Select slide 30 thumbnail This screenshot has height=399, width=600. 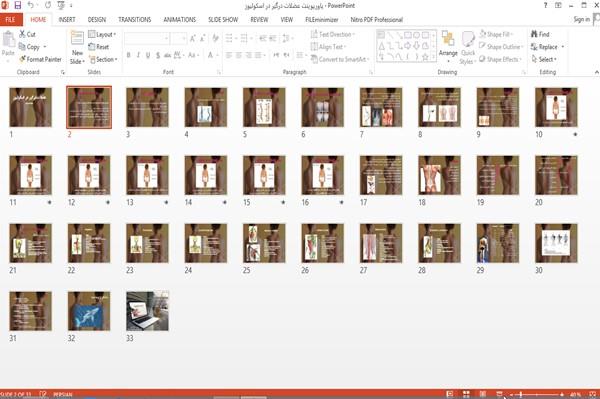[x=556, y=243]
